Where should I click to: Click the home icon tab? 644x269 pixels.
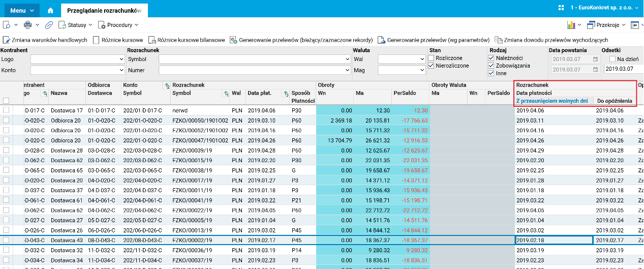coord(50,10)
